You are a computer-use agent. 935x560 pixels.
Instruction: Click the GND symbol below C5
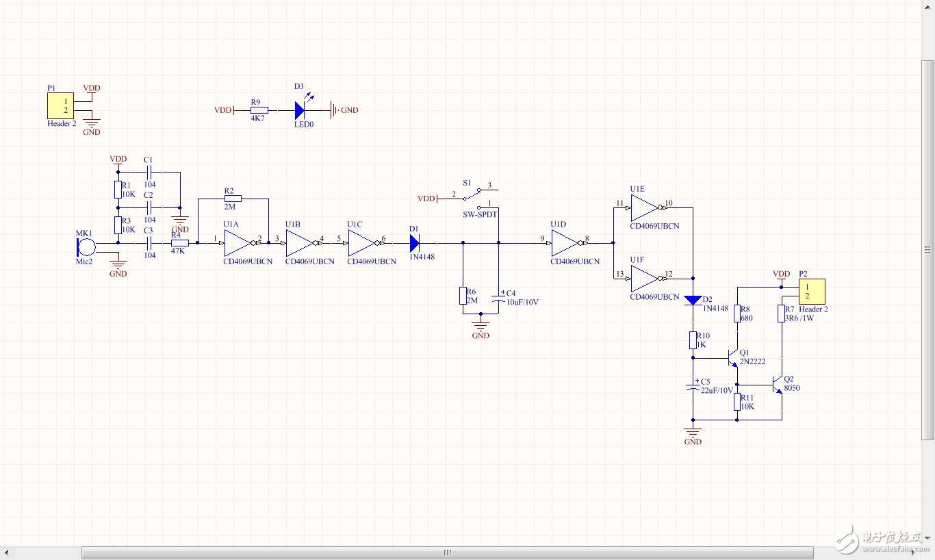click(x=693, y=434)
